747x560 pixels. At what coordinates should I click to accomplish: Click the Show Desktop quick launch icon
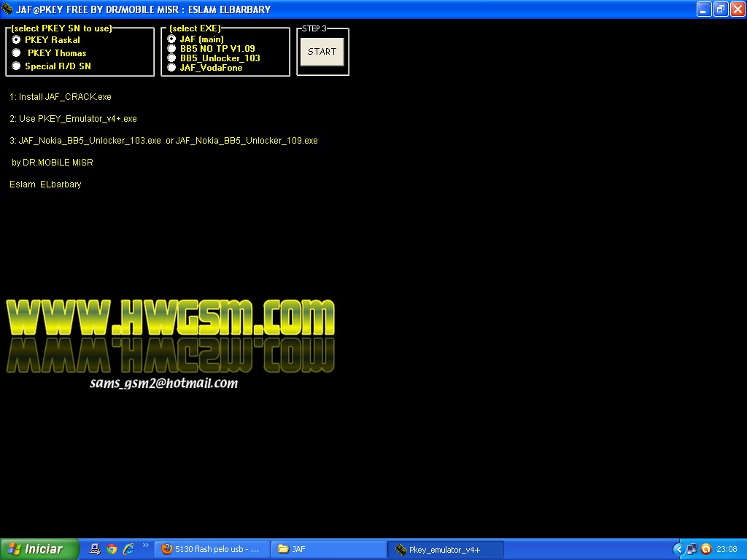(95, 549)
